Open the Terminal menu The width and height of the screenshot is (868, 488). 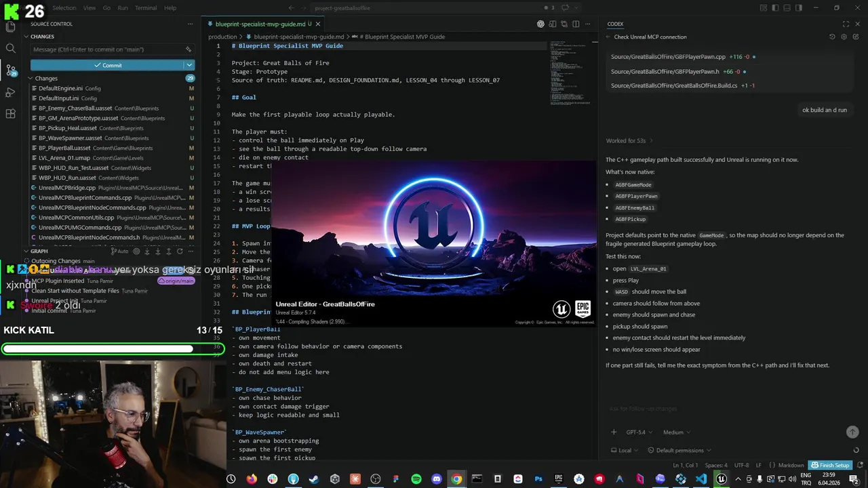click(146, 7)
